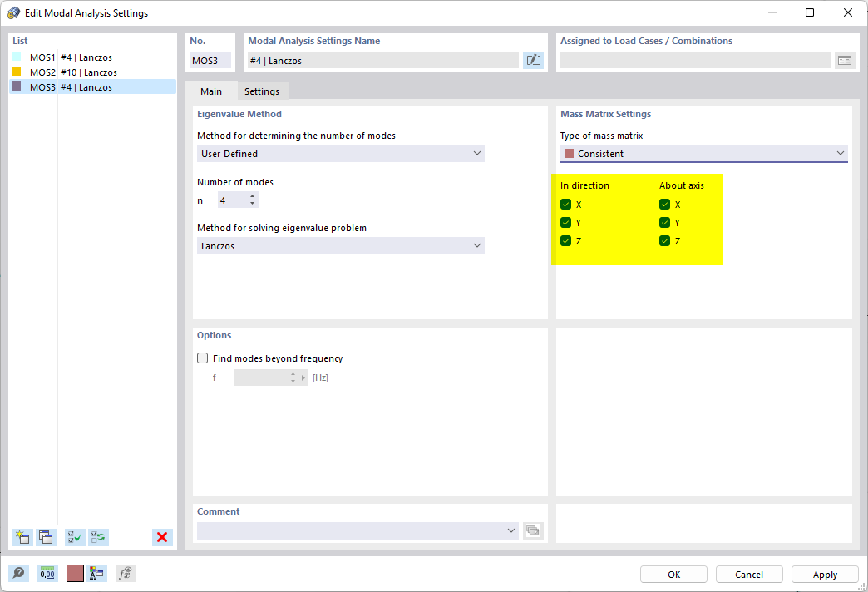This screenshot has width=868, height=592.
Task: Click the invert selection icon in the list toolbar
Action: coord(99,537)
